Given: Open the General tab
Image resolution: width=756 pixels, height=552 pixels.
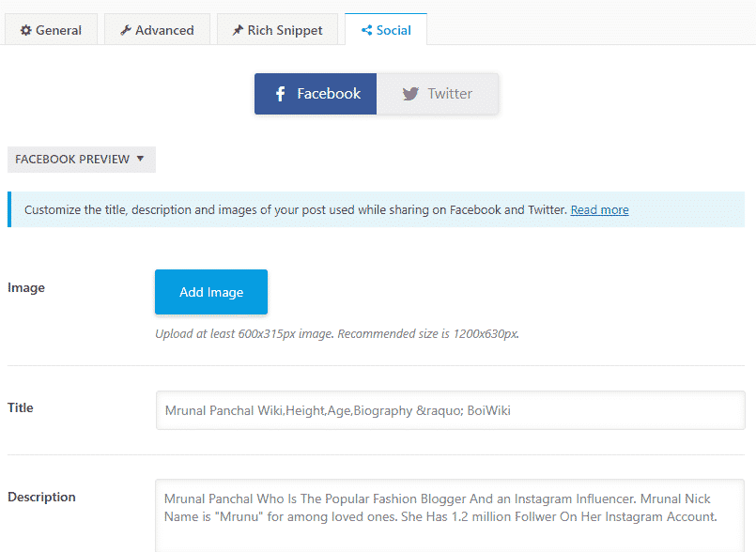Looking at the screenshot, I should click(x=51, y=30).
